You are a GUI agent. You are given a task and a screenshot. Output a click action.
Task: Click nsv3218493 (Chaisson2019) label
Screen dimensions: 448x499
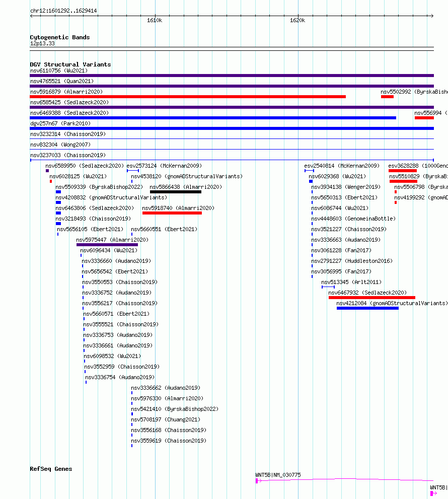[93, 219]
